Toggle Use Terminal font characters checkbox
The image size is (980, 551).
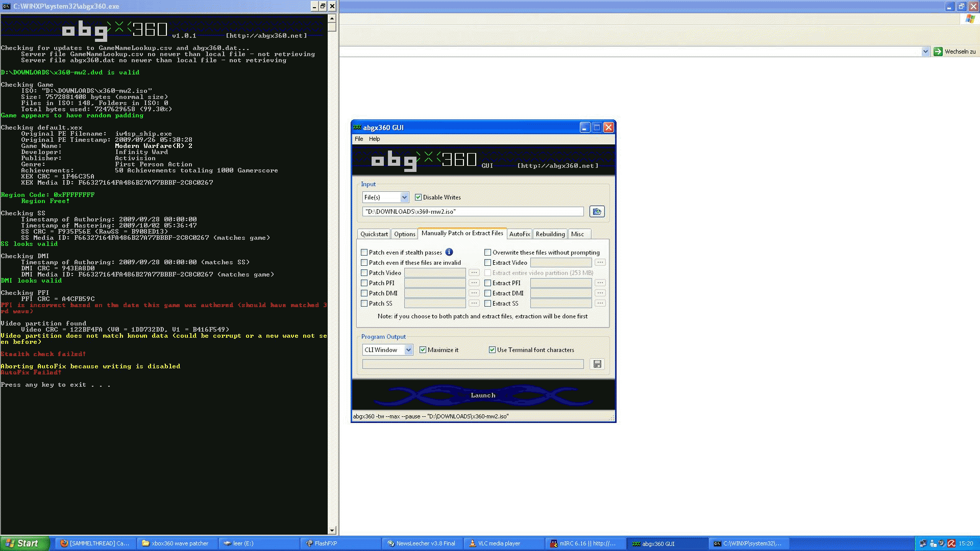pos(492,350)
